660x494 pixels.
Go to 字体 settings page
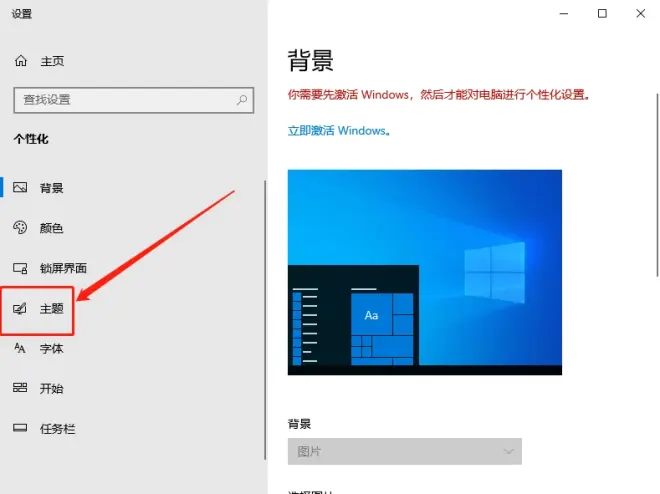tap(51, 349)
